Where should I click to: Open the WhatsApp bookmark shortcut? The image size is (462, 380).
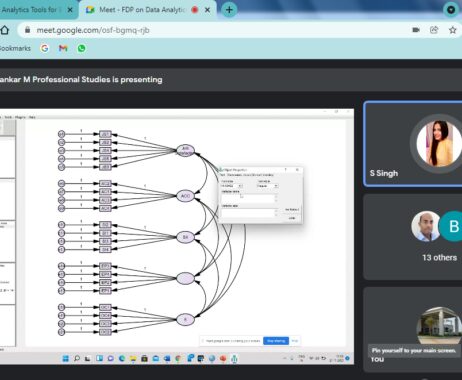click(81, 48)
